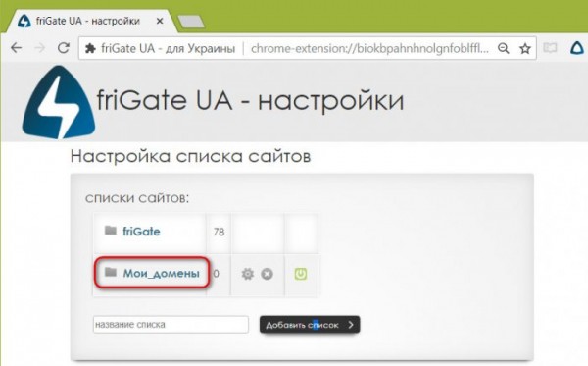Click the large friGate logo in header
Image resolution: width=588 pixels, height=366 pixels.
tap(59, 102)
